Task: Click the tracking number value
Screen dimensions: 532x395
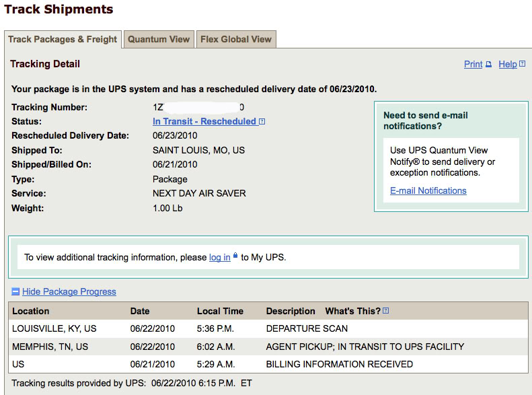Action: (198, 108)
